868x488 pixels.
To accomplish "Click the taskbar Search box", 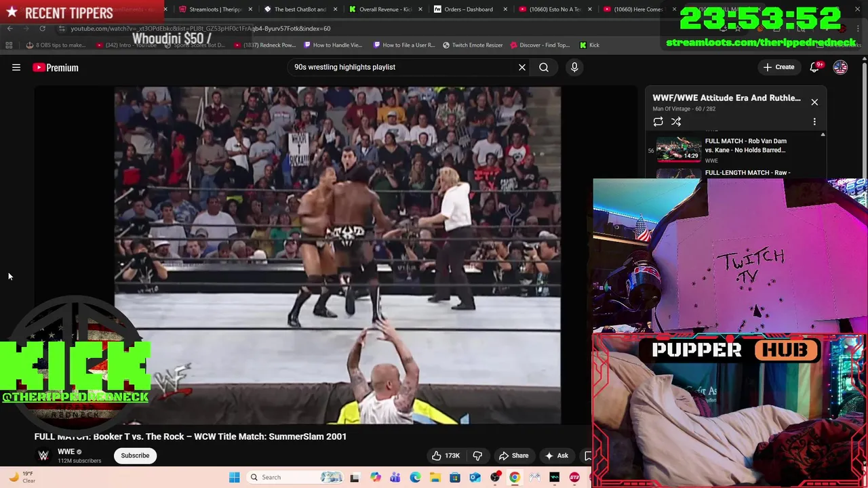I will 295,477.
